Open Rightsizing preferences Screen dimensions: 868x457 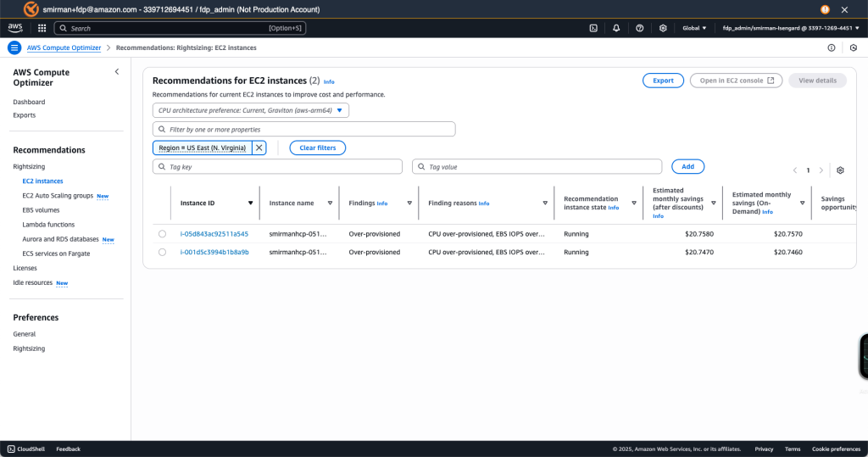[29, 348]
